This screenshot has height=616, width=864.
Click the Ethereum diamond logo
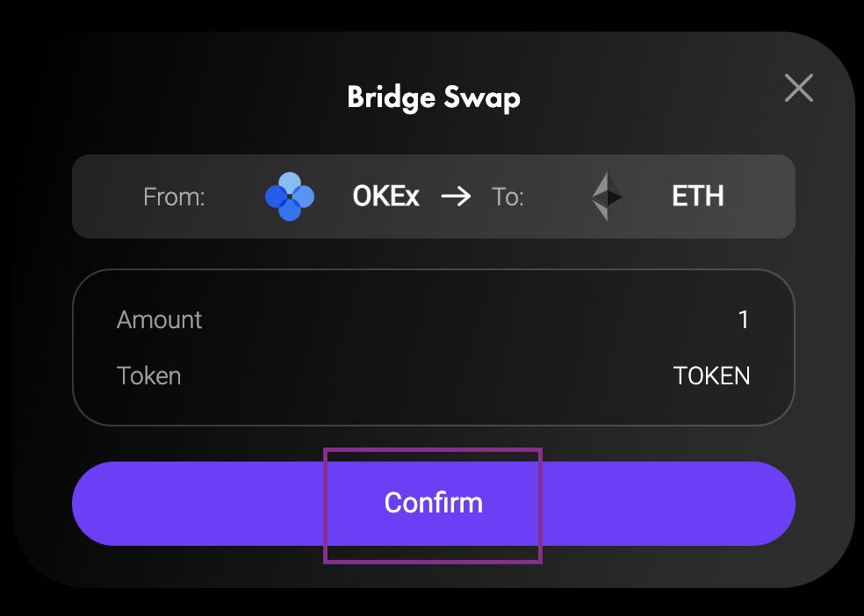click(x=608, y=197)
